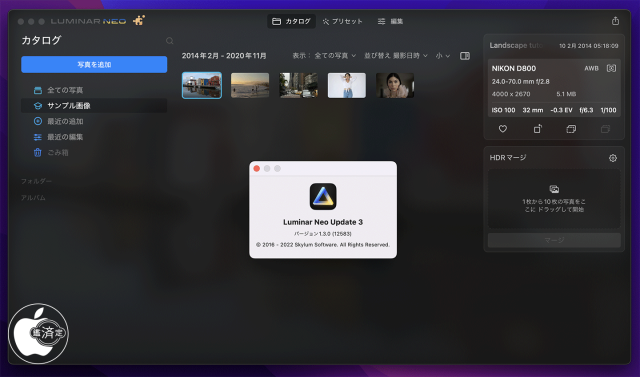Click the 4000 x 2670 dimensions text

[x=511, y=94]
